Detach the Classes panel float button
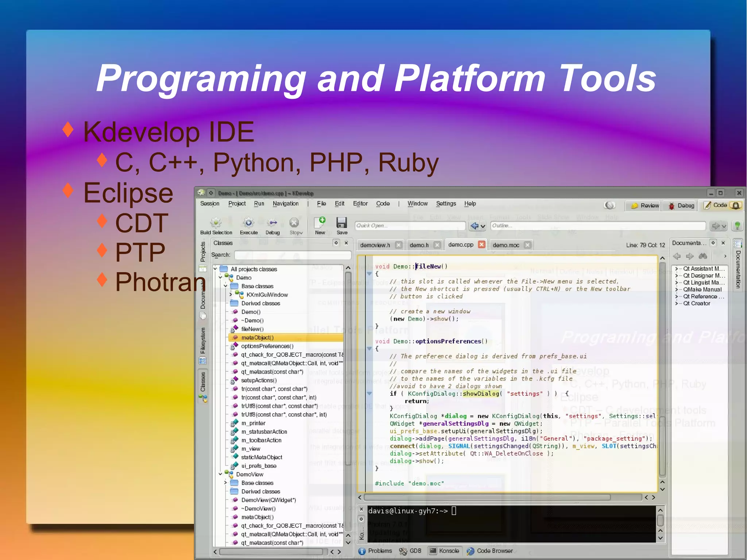The width and height of the screenshot is (747, 560). (x=336, y=243)
